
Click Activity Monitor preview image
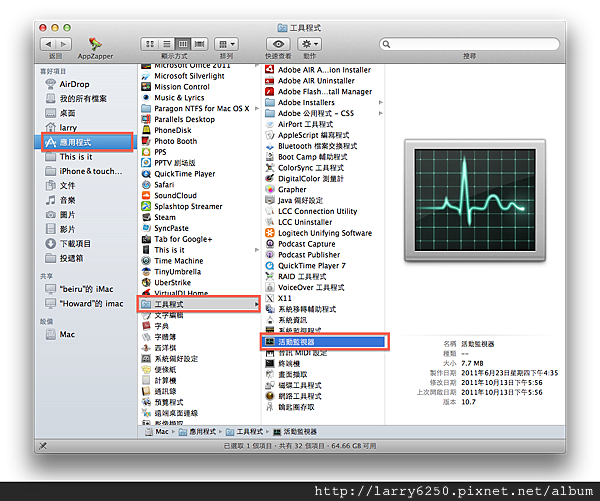pos(475,200)
